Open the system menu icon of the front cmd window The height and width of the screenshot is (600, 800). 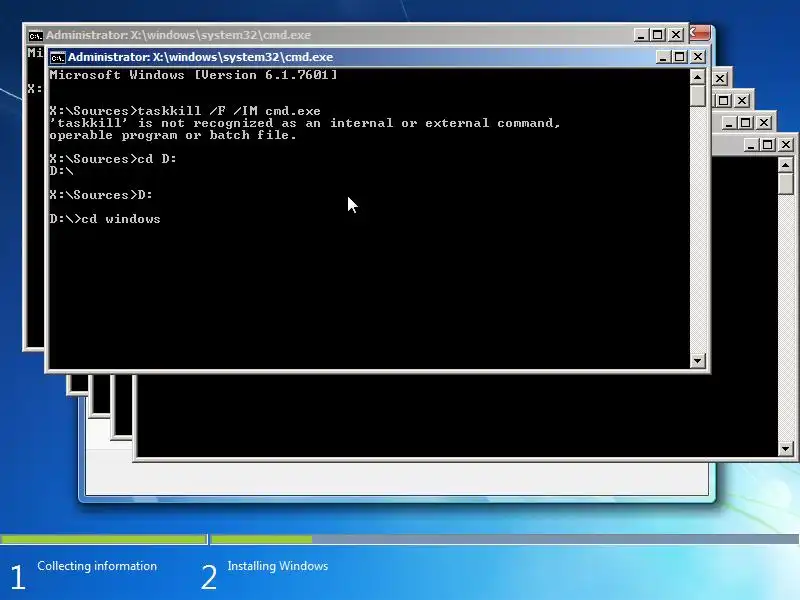point(58,57)
